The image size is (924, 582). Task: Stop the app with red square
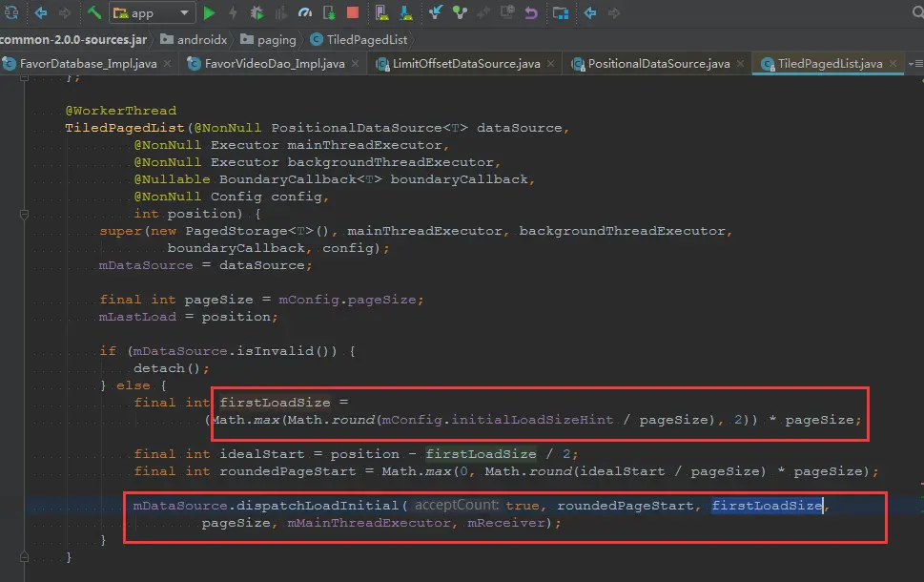(x=353, y=13)
